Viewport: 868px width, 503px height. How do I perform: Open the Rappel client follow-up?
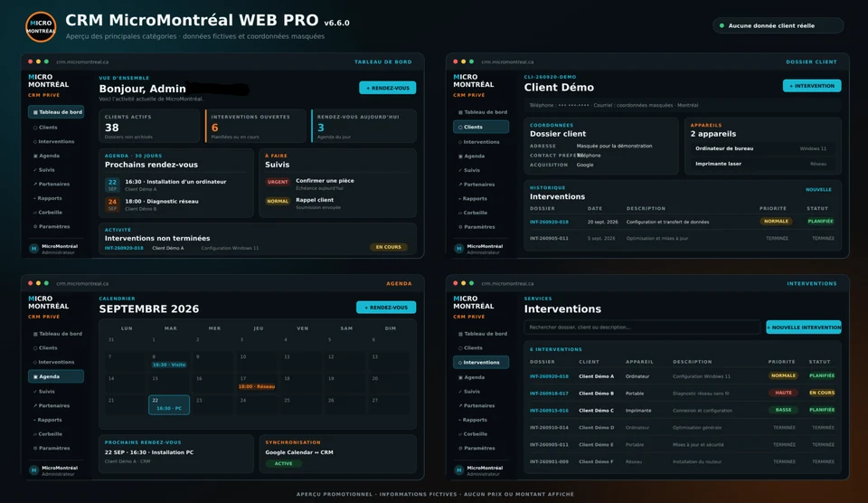(315, 200)
